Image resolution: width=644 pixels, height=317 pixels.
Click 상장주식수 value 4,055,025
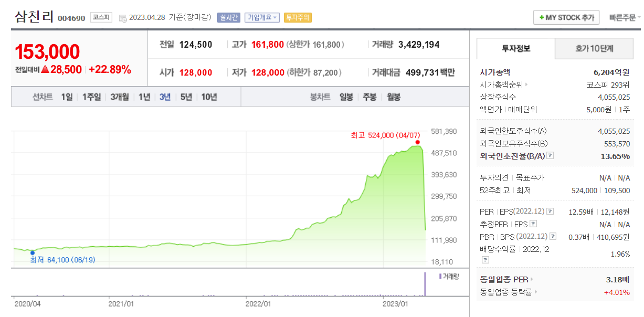(x=614, y=97)
